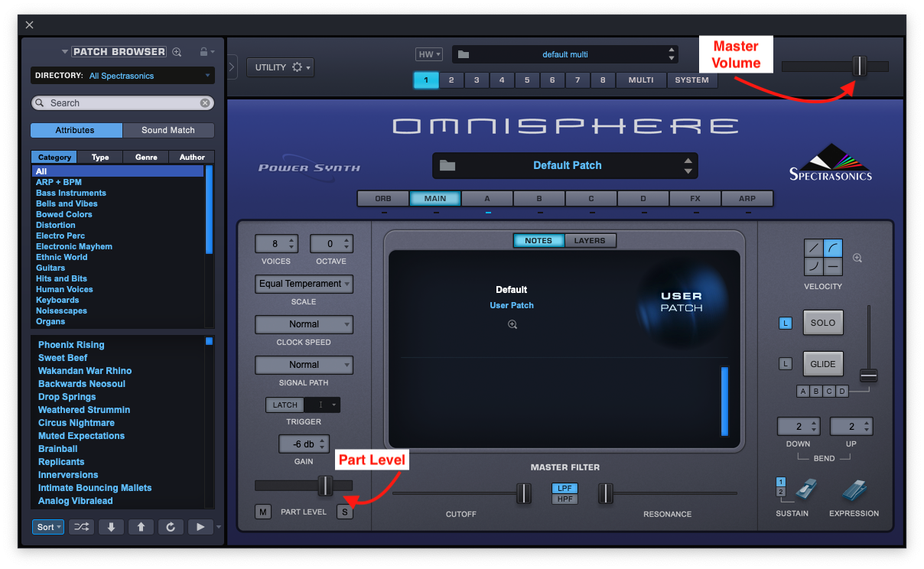Collapse the browser with the side arrow
The image size is (924, 569).
tap(232, 67)
